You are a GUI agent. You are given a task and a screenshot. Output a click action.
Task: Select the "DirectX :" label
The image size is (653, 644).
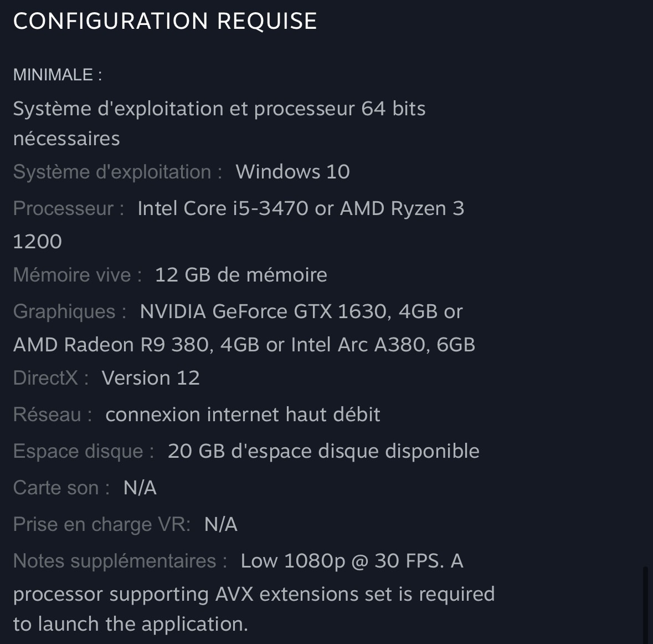(x=51, y=378)
